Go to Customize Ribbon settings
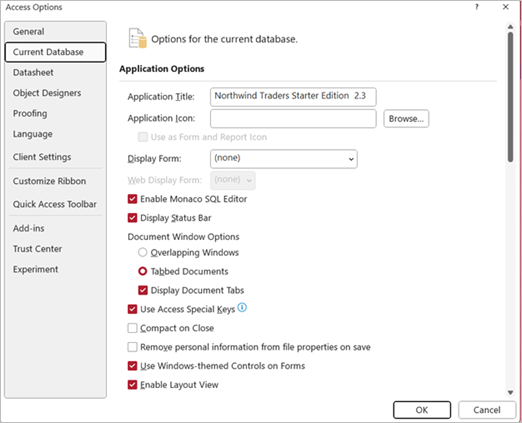522x423 pixels. point(49,181)
